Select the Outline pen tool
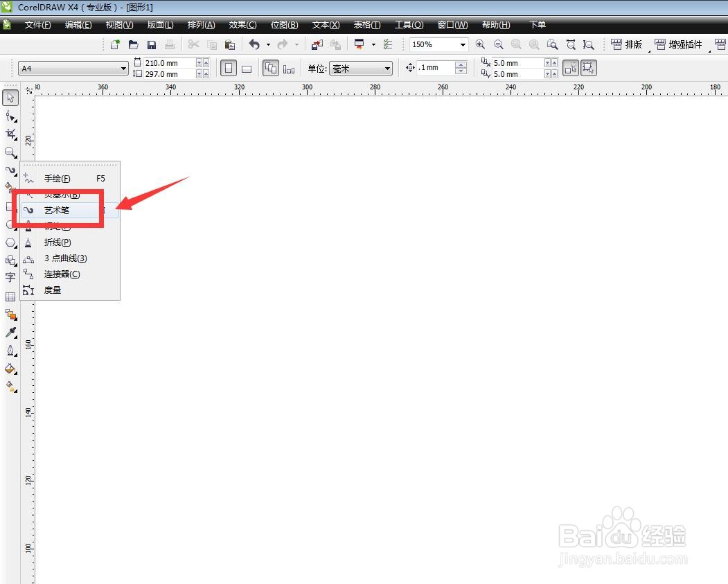The height and width of the screenshot is (584, 728). [10, 351]
